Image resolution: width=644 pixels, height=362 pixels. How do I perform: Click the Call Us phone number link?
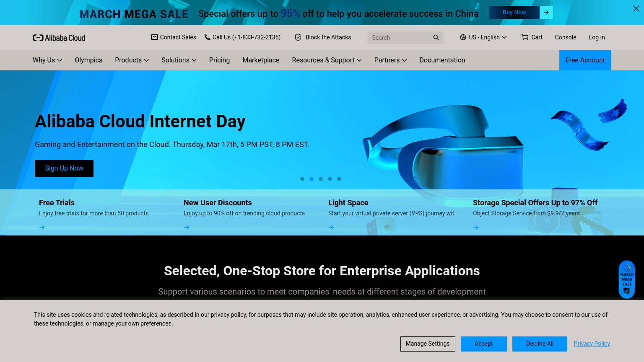tap(247, 37)
